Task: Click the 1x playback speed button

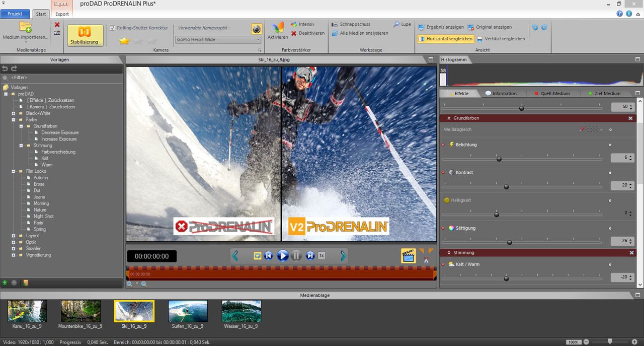Action: click(321, 256)
